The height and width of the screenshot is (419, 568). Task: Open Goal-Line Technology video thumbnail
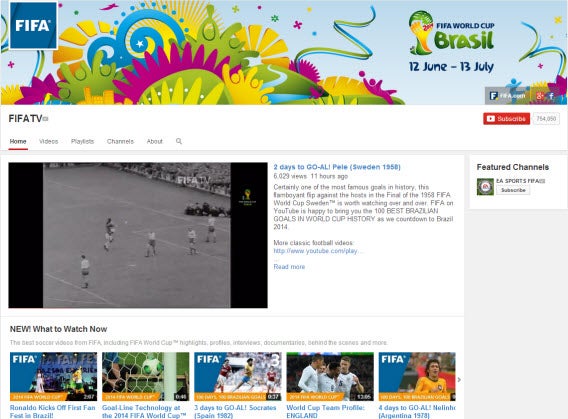pos(146,377)
